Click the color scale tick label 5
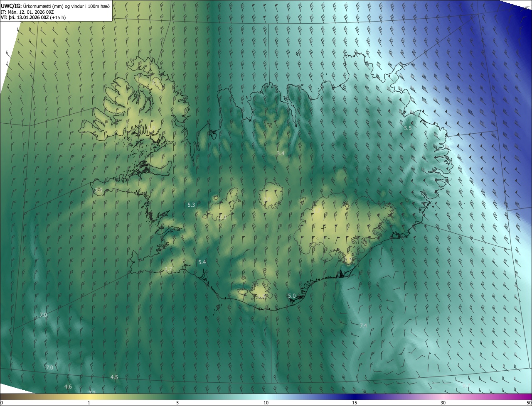 pyautogui.click(x=177, y=403)
